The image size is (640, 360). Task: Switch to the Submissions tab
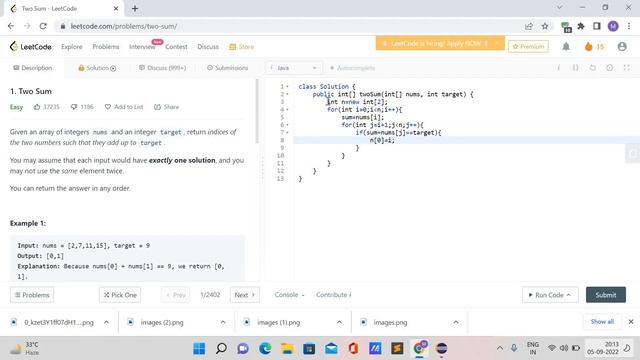click(x=227, y=68)
